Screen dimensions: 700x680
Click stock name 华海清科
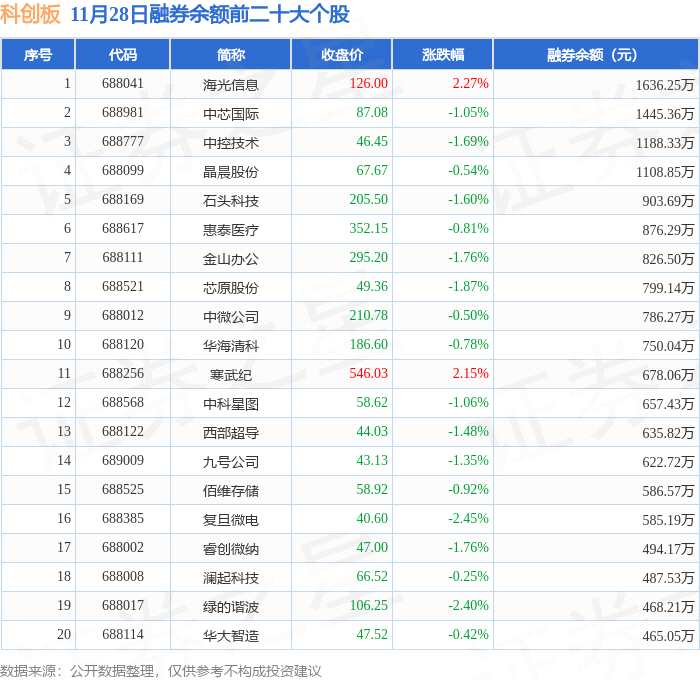[231, 346]
